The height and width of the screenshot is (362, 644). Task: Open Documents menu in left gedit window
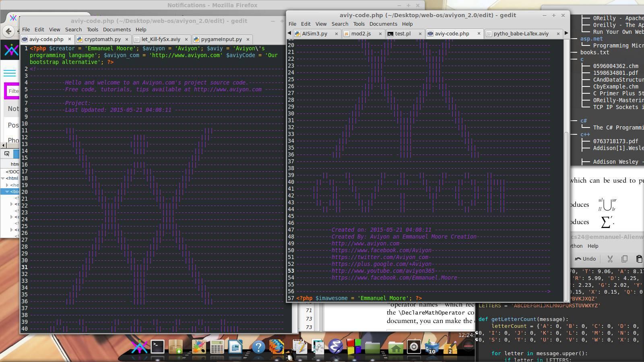point(117,29)
